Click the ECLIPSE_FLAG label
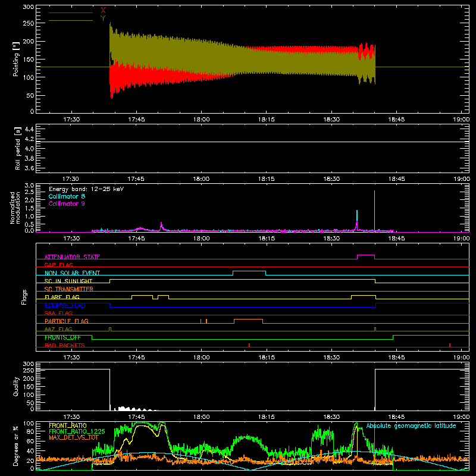 tap(65, 305)
